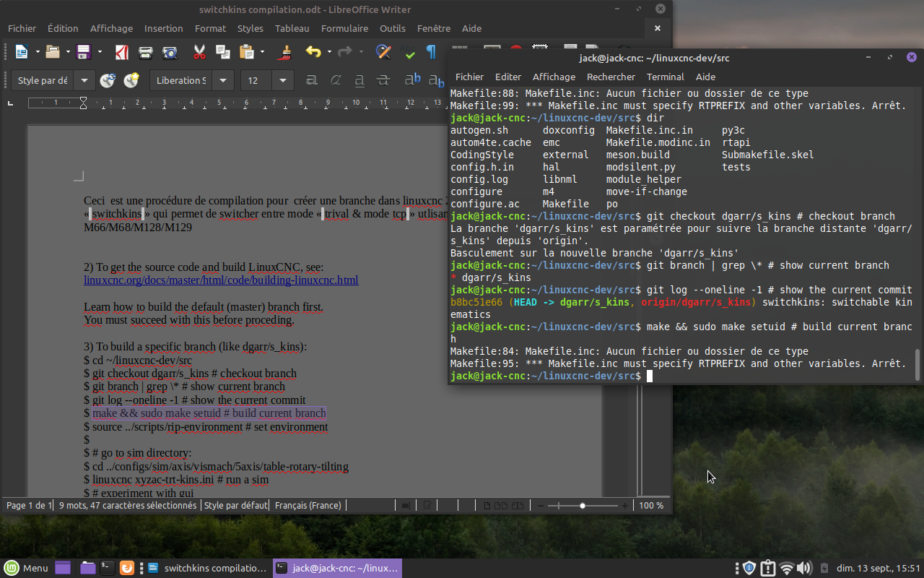Image resolution: width=924 pixels, height=578 pixels.
Task: Switch to switchkins compilation taskbar window
Action: [x=206, y=568]
